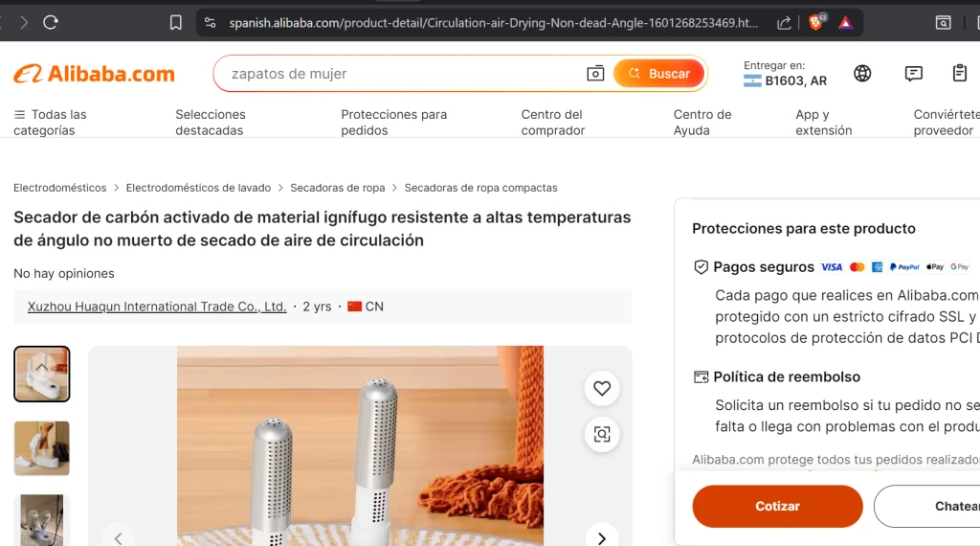The image size is (980, 546).
Task: Bookmark this page in the browser
Action: click(176, 23)
